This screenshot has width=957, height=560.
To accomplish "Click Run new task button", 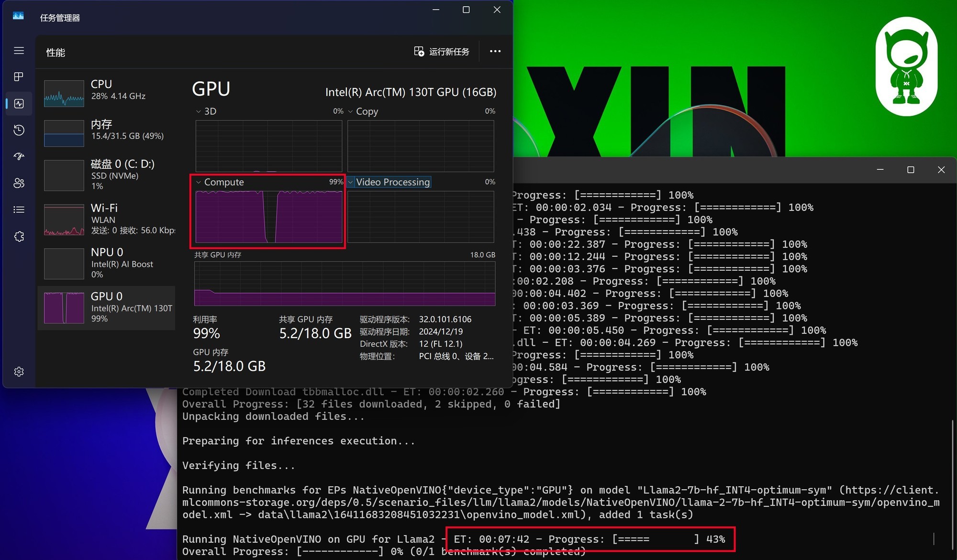I will click(442, 52).
